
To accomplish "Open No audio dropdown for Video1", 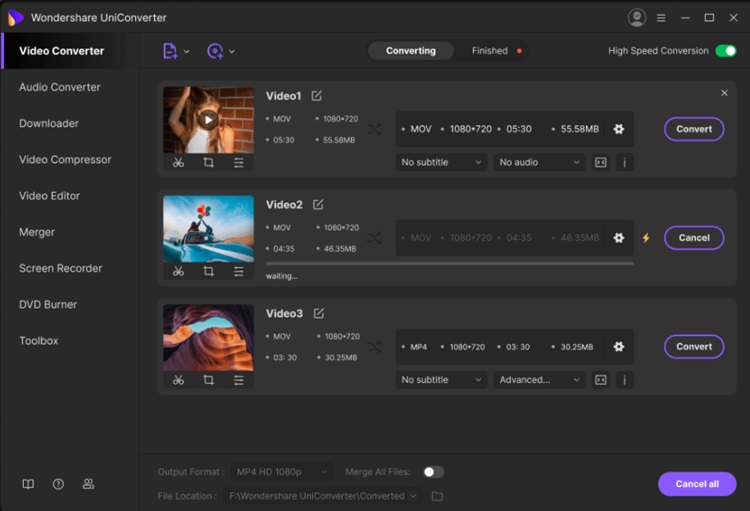I will pos(539,162).
